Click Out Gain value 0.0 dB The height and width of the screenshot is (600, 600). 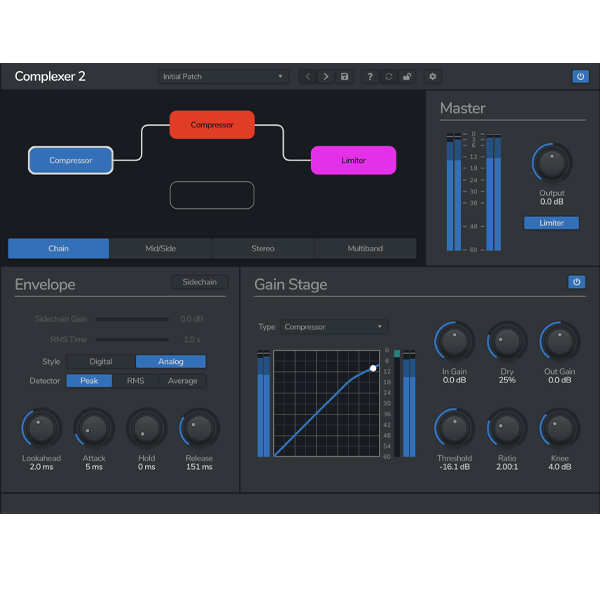coord(560,380)
